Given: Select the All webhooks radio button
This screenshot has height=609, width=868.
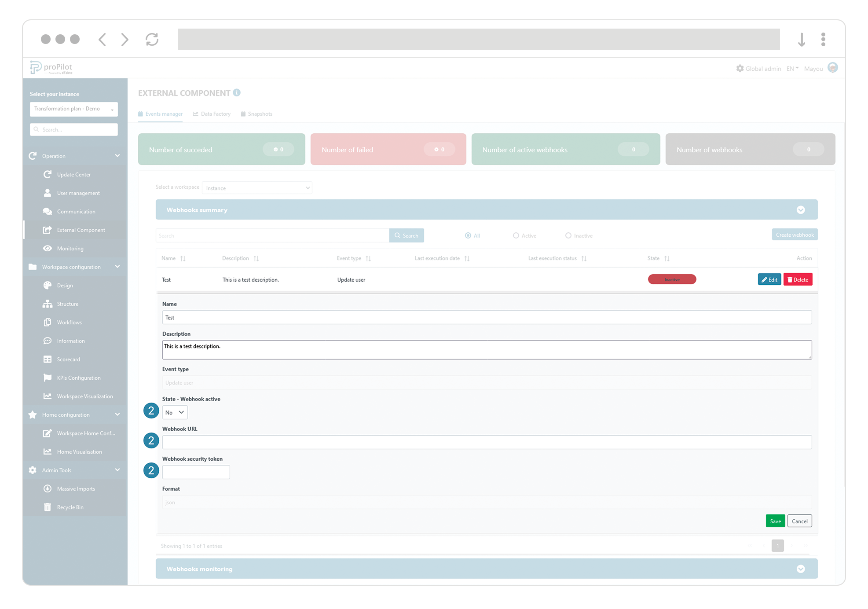Looking at the screenshot, I should coord(468,235).
